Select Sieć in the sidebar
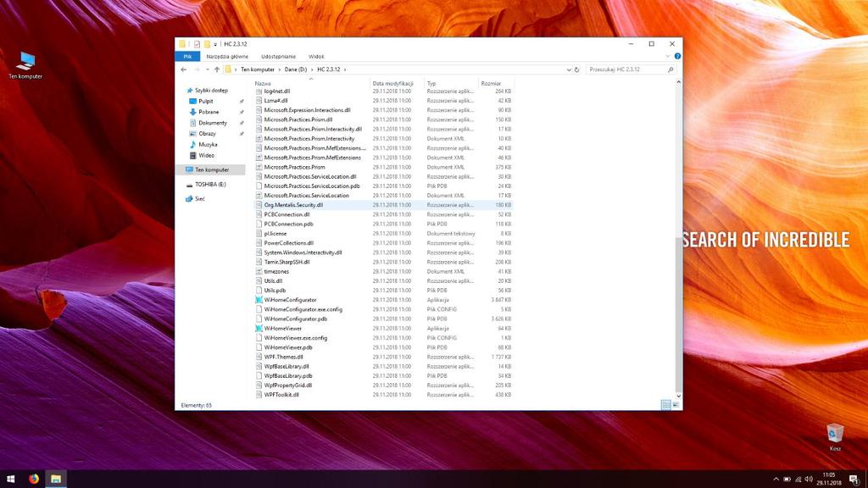The image size is (868, 488). [199, 198]
